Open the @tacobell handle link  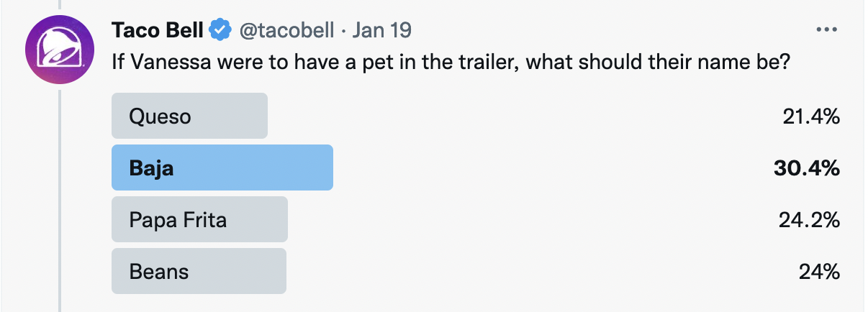click(286, 30)
